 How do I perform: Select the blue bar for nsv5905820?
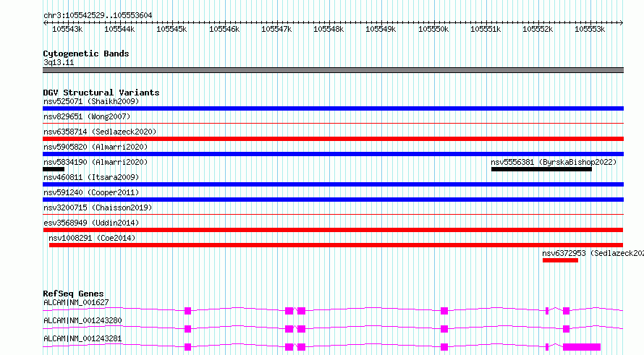(333, 154)
